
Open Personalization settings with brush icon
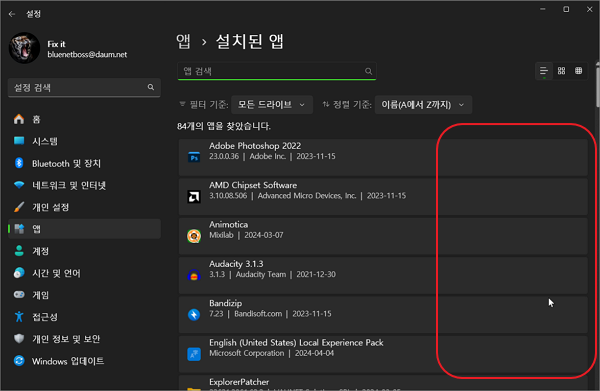pyautogui.click(x=84, y=207)
